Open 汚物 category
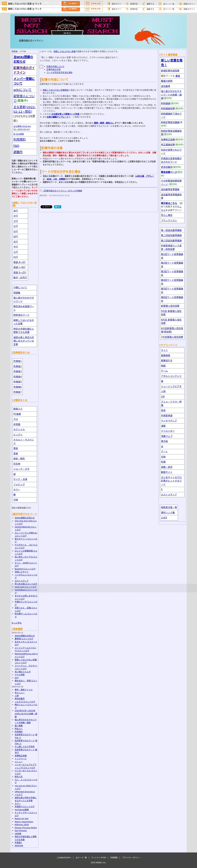The image size is (197, 868). [x=16, y=500]
